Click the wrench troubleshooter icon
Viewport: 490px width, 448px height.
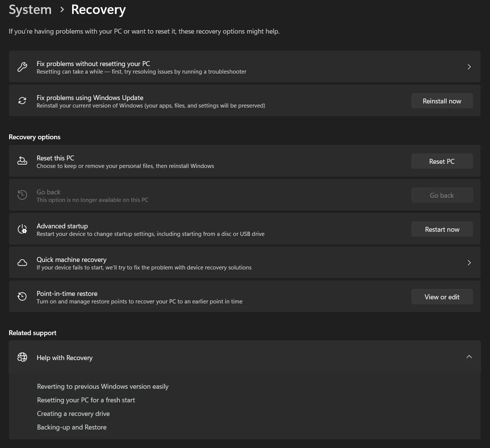(x=22, y=67)
